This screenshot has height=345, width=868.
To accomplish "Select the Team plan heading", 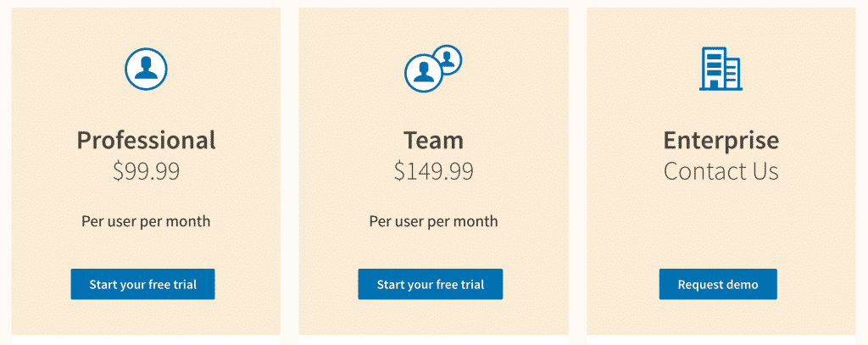I will (433, 140).
